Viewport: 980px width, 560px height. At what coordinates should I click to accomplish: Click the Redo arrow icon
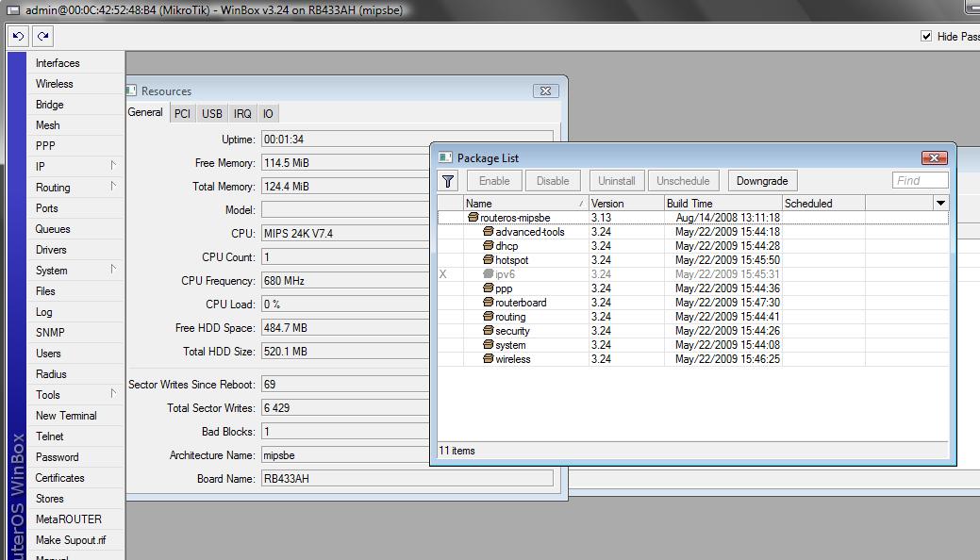[x=42, y=36]
